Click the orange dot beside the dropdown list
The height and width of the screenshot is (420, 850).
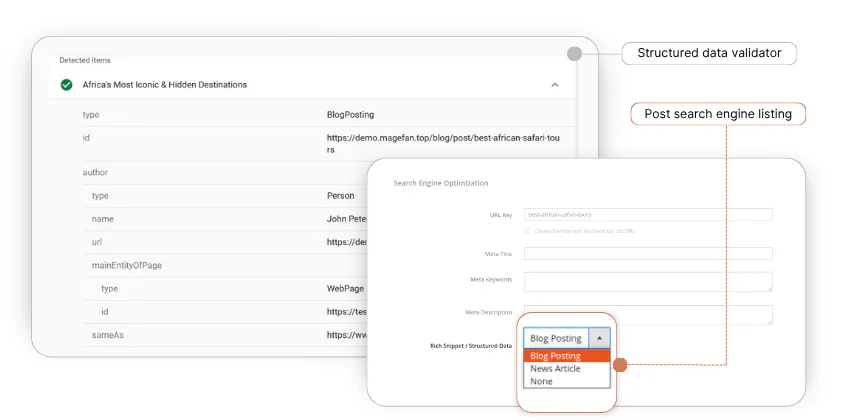point(619,365)
